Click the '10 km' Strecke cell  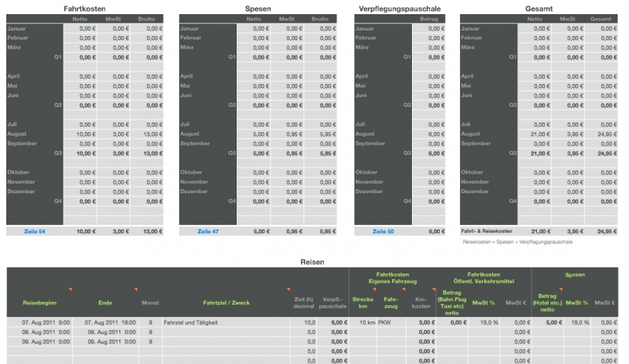(364, 322)
